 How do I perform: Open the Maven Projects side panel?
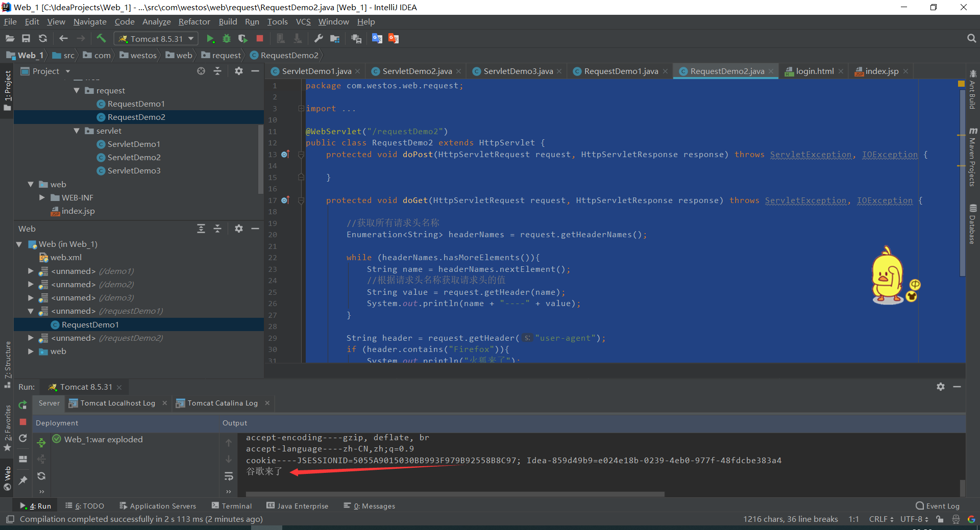[x=972, y=157]
